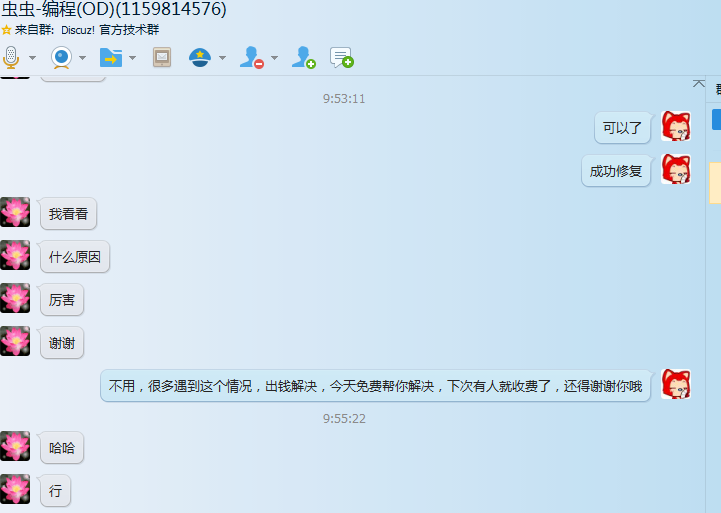
Task: Select the 我看看 message bubble
Action: click(x=68, y=214)
